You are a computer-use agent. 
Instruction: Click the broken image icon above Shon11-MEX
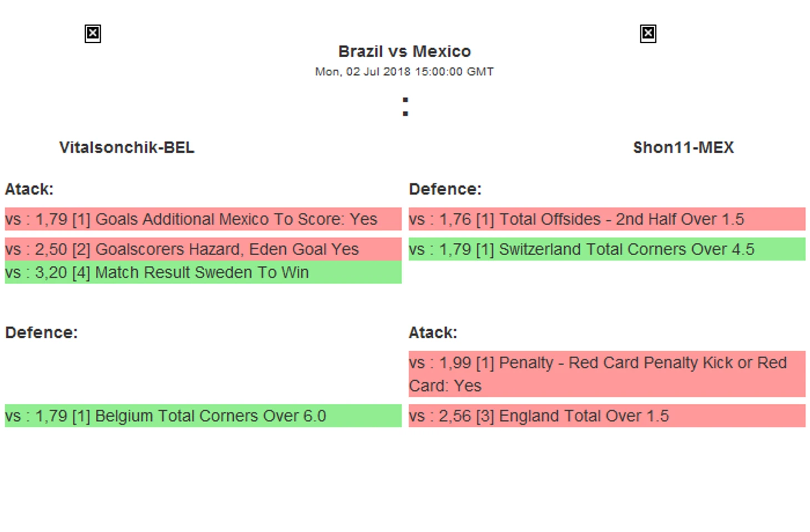click(647, 34)
